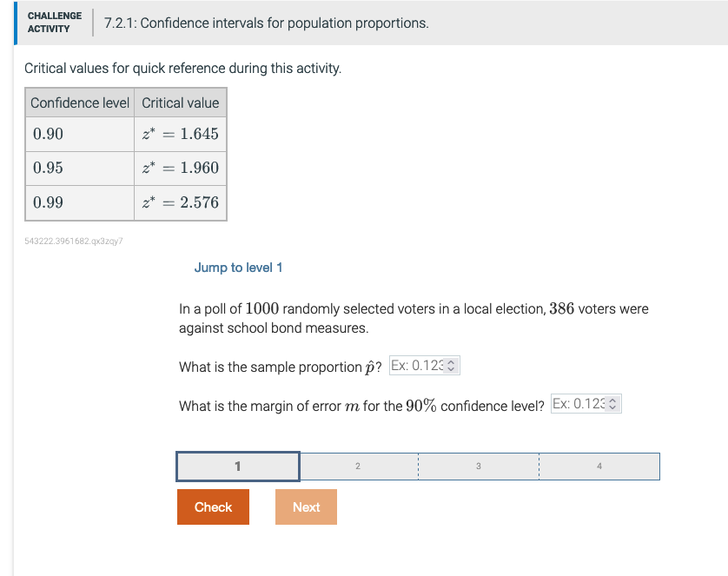The height and width of the screenshot is (576, 728).
Task: Focus the margin of error input field
Action: point(586,404)
